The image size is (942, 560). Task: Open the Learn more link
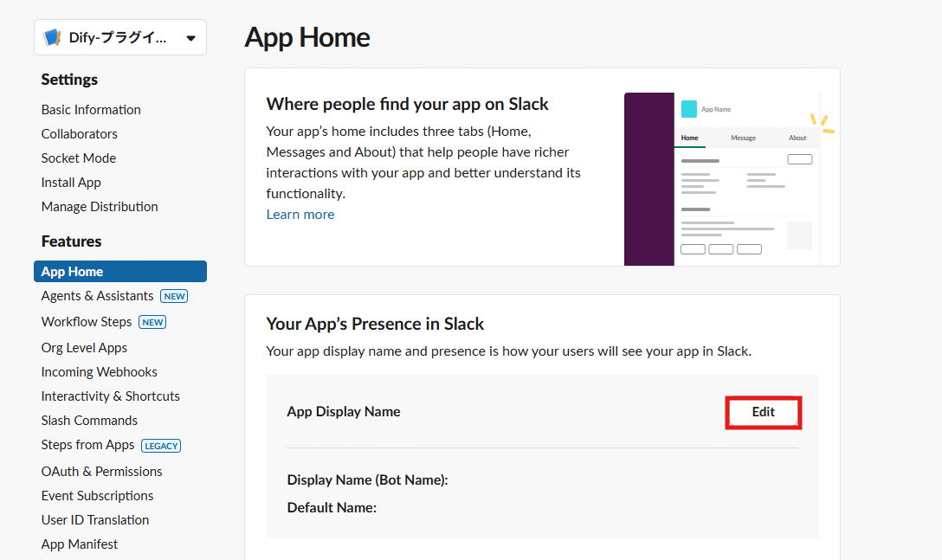(x=300, y=215)
